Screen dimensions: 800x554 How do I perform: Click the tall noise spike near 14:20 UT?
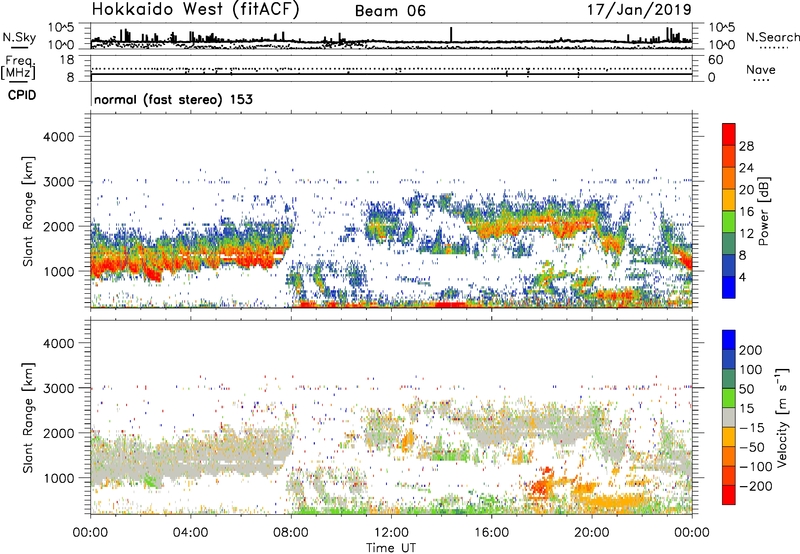451,34
